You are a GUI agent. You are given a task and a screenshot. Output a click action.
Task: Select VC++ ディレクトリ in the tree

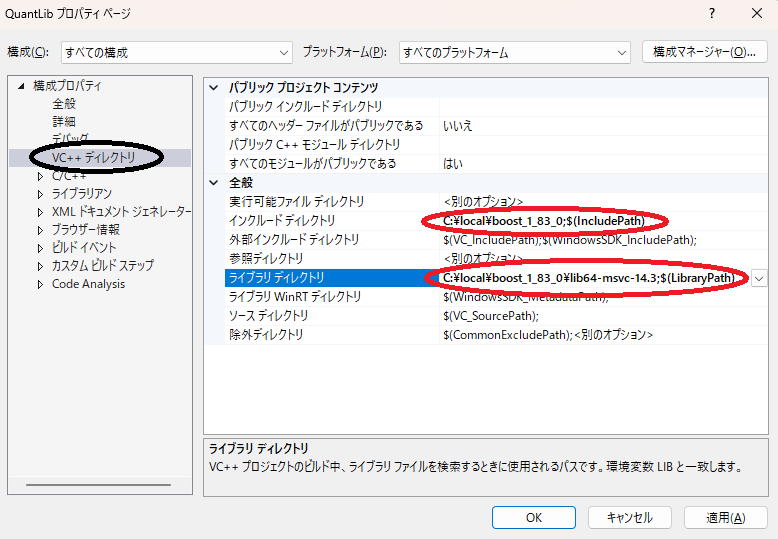pos(94,158)
